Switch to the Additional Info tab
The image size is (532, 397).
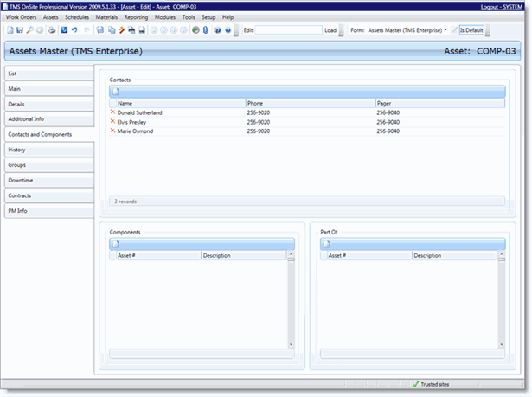click(49, 119)
